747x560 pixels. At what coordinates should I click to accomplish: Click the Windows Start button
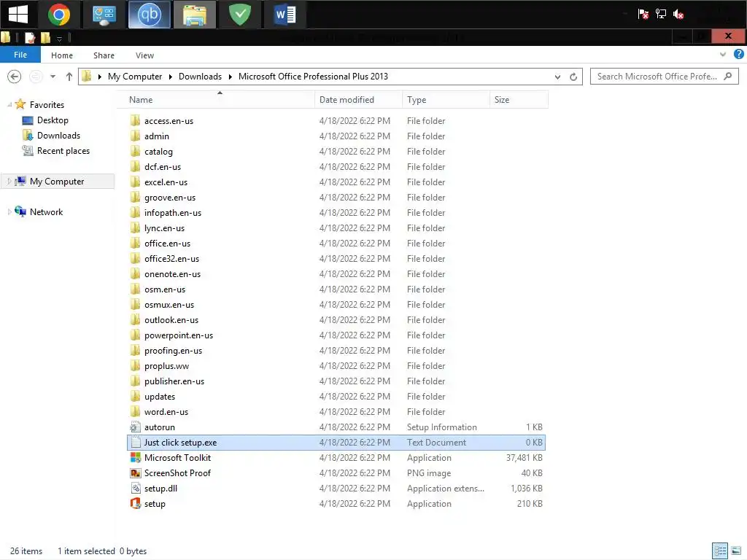pos(18,15)
